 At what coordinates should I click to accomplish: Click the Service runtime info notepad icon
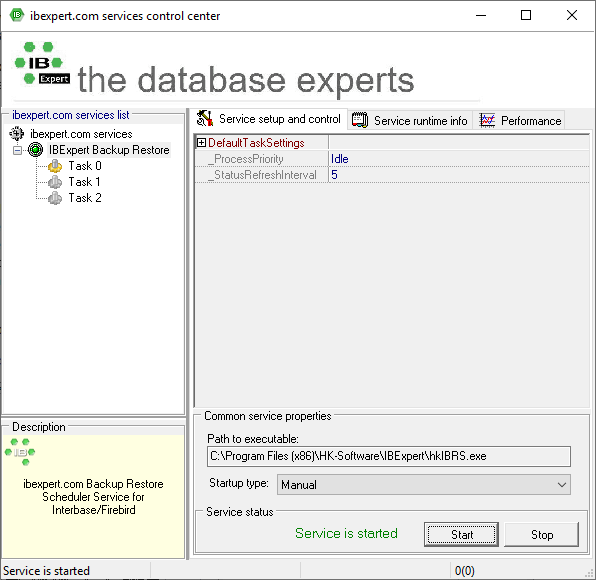pyautogui.click(x=360, y=120)
